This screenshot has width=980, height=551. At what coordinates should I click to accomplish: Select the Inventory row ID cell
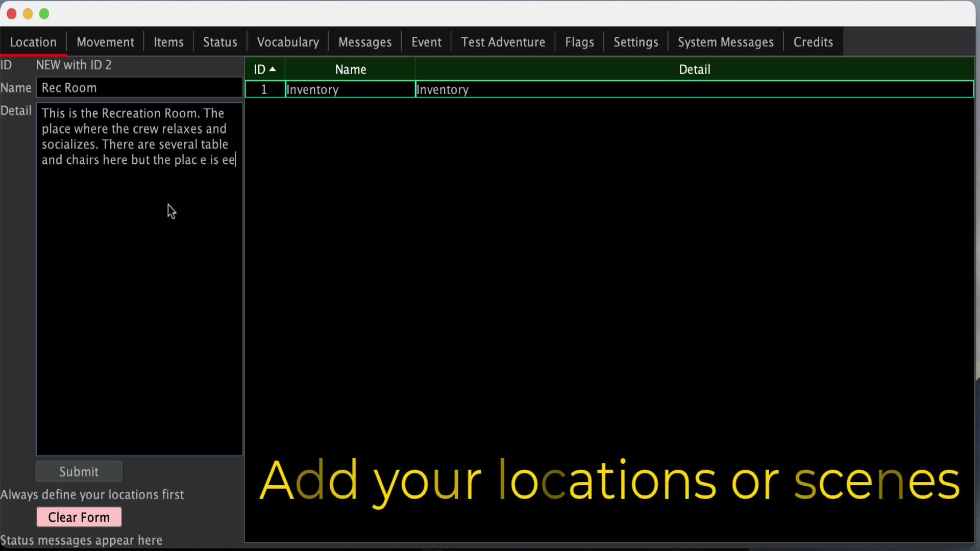264,90
